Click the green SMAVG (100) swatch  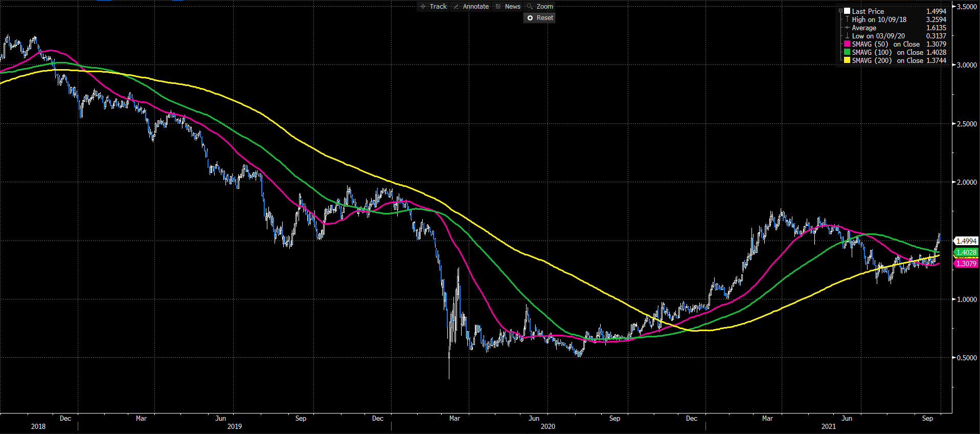(847, 52)
